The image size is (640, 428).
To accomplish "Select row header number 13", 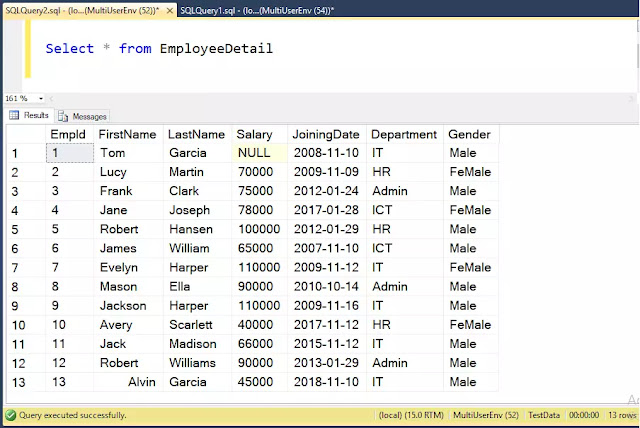I will pyautogui.click(x=25, y=382).
